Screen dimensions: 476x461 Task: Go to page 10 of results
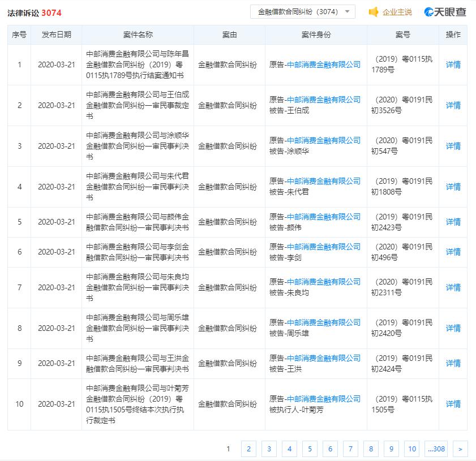coord(411,449)
